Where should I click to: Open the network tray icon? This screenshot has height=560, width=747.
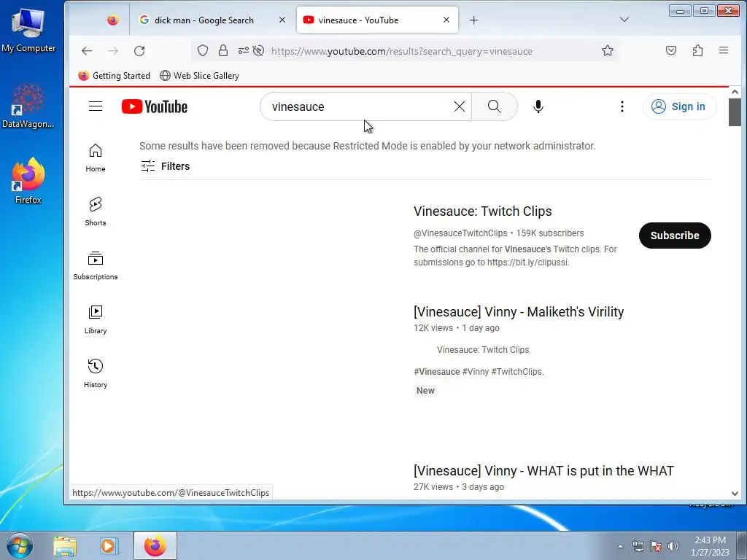(638, 546)
